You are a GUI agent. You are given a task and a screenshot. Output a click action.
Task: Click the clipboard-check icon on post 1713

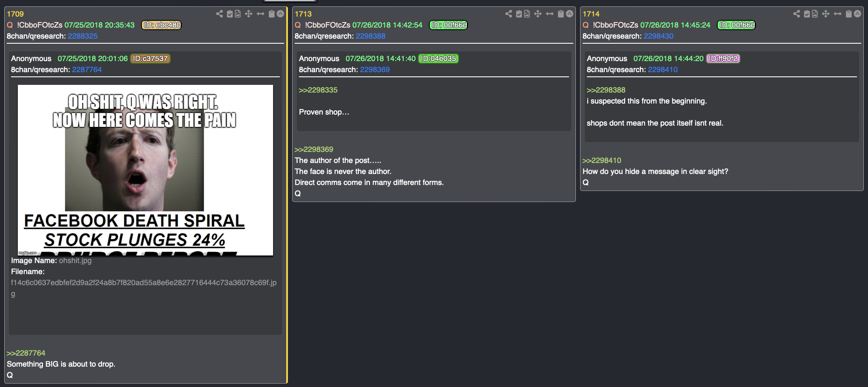click(519, 14)
